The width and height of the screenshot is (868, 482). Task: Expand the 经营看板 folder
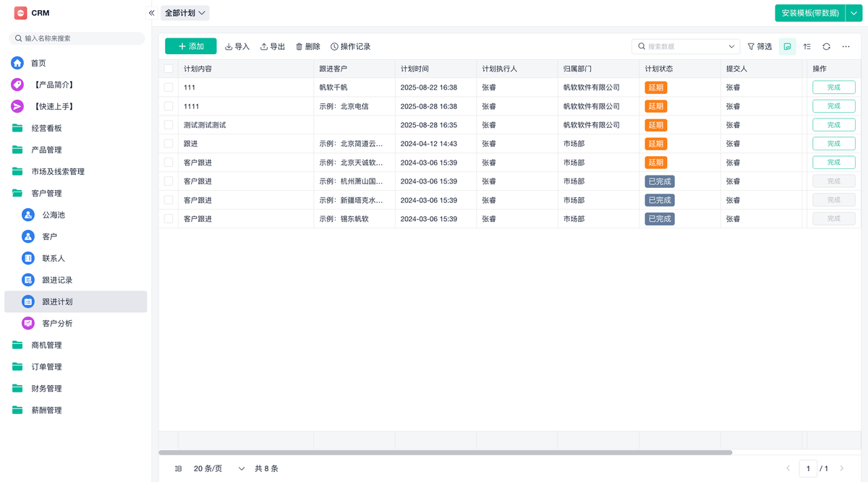coord(76,128)
